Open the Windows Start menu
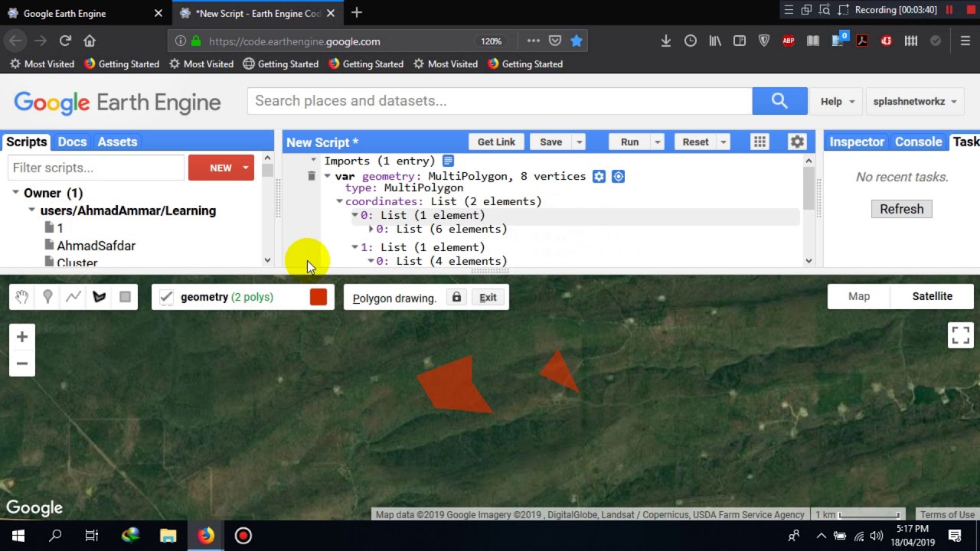980x551 pixels. point(18,536)
